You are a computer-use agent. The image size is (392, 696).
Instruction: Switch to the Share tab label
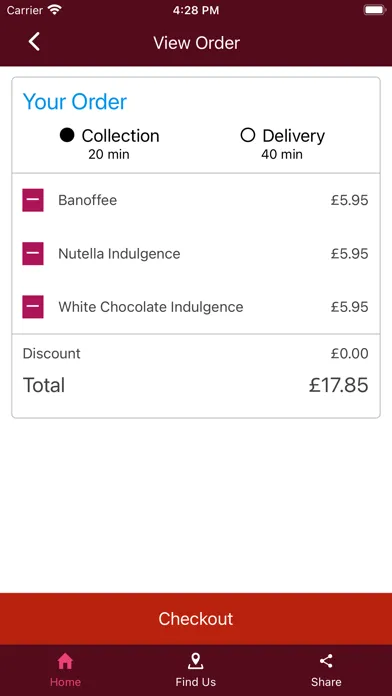pyautogui.click(x=326, y=682)
